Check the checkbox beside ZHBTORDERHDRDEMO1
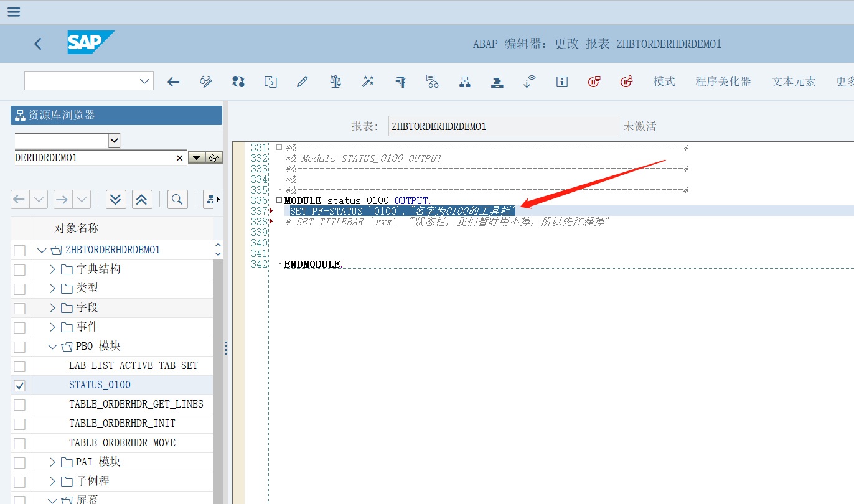Viewport: 854px width, 504px height. pos(19,250)
